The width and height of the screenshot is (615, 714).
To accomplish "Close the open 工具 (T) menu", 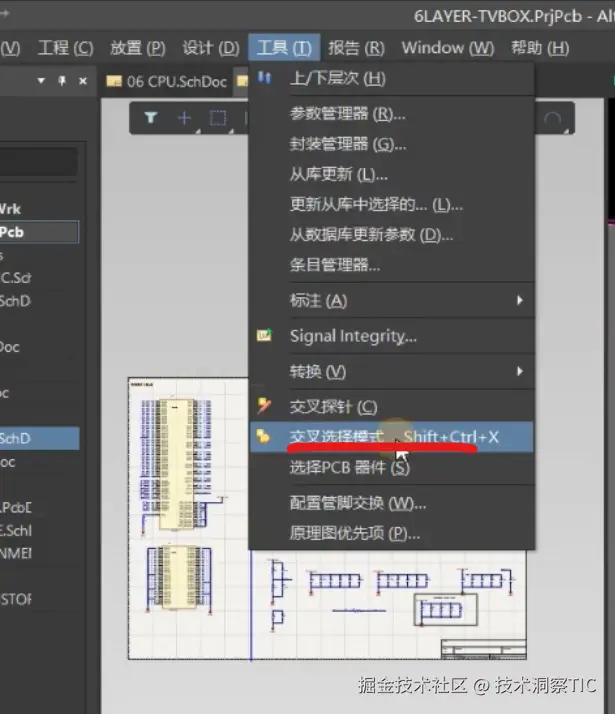I will click(x=284, y=48).
